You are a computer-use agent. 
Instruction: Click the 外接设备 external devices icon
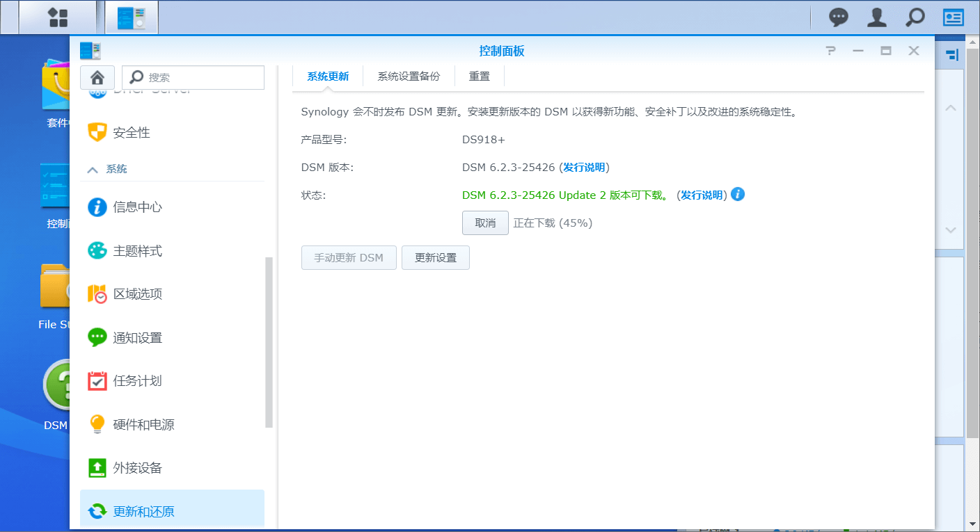coord(136,467)
